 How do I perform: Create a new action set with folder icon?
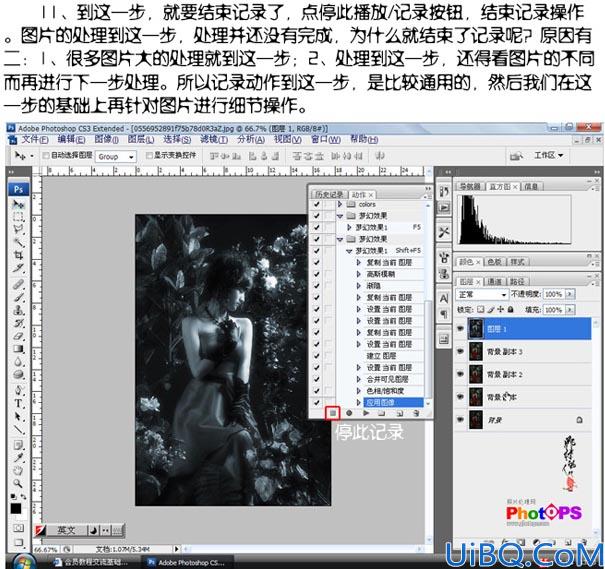click(382, 413)
